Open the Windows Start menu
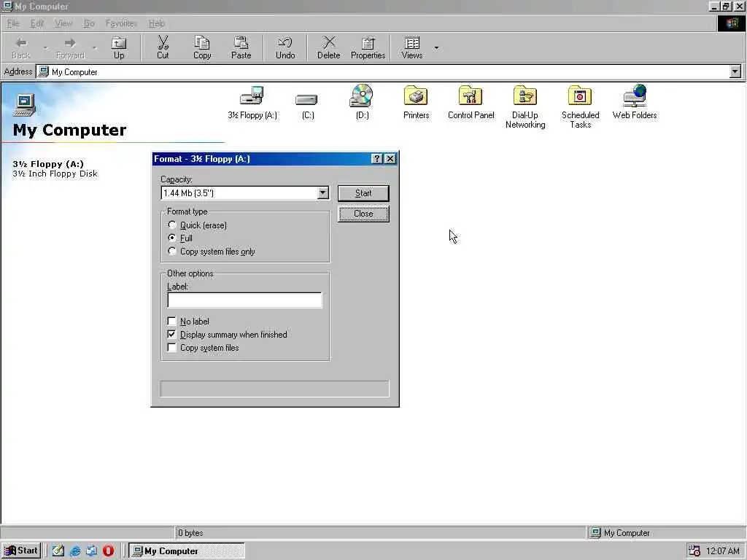The image size is (747, 560). [x=21, y=551]
